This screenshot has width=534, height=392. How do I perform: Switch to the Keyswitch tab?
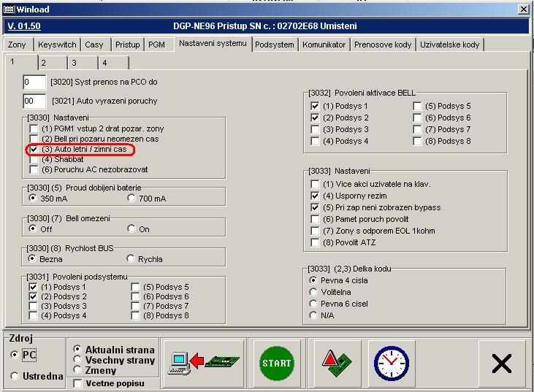[57, 45]
